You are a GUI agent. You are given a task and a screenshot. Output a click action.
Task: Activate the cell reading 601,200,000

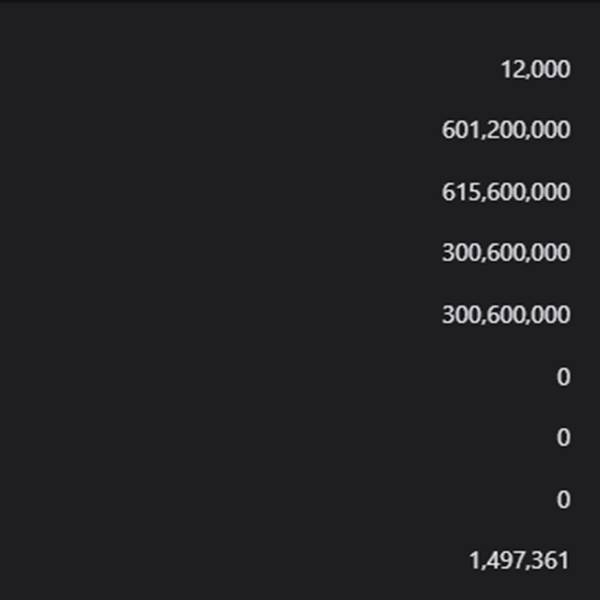point(506,130)
